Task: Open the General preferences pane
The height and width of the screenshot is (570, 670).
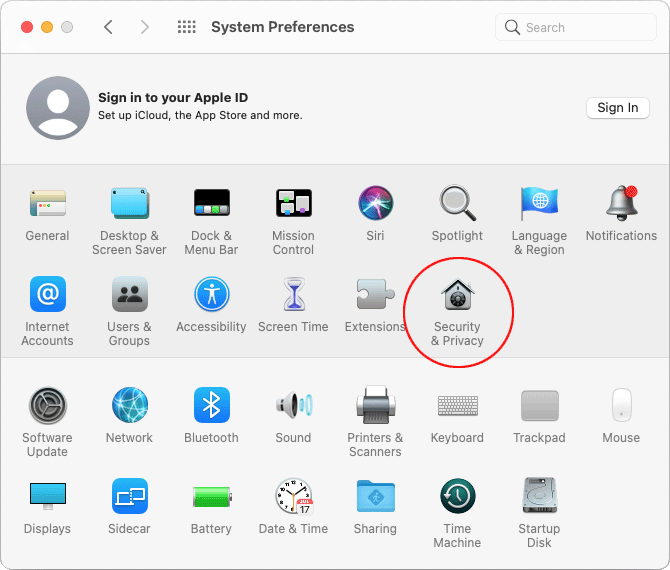Action: coord(47,203)
